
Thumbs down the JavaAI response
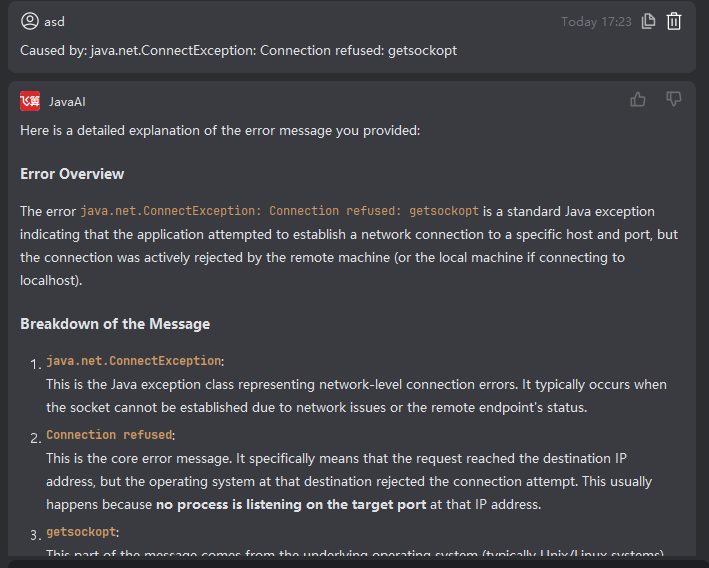pos(674,99)
